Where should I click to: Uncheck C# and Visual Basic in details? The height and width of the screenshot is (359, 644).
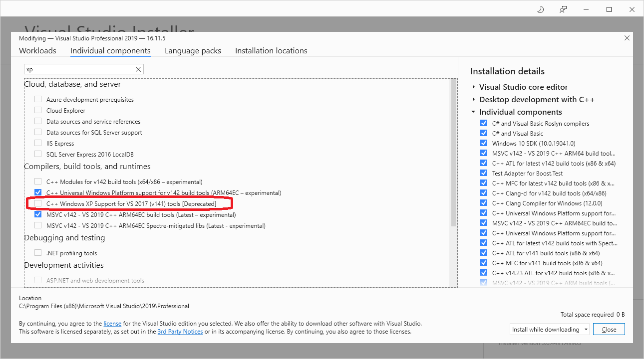483,133
